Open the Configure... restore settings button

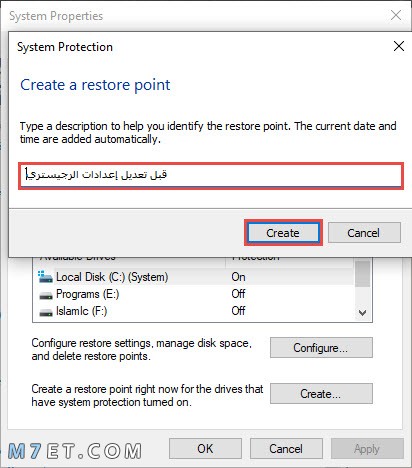coord(321,348)
